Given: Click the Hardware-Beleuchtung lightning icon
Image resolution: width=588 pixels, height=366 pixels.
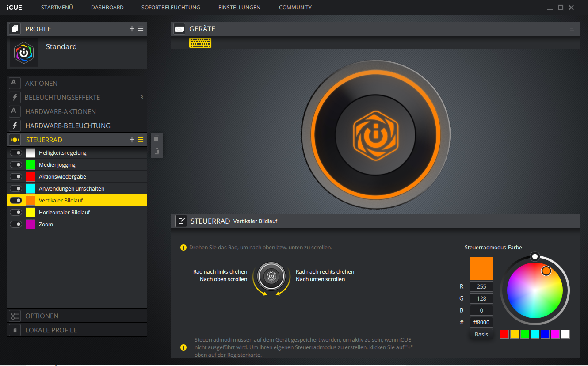Looking at the screenshot, I should 14,126.
